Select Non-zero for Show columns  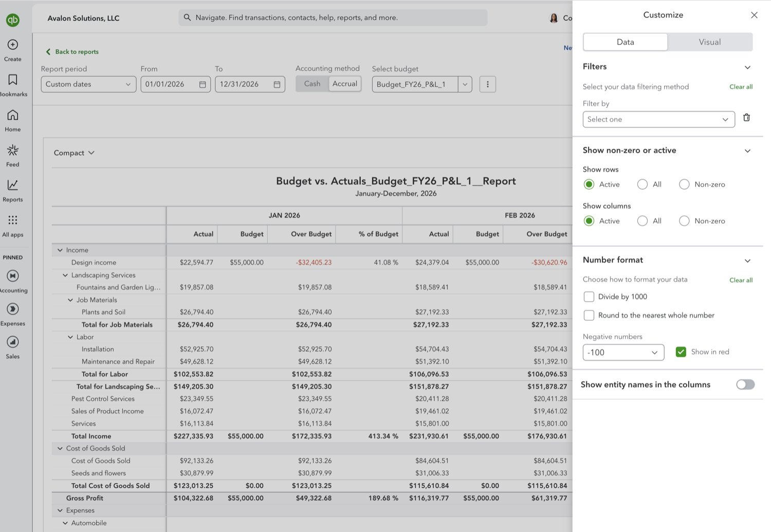[x=684, y=221]
